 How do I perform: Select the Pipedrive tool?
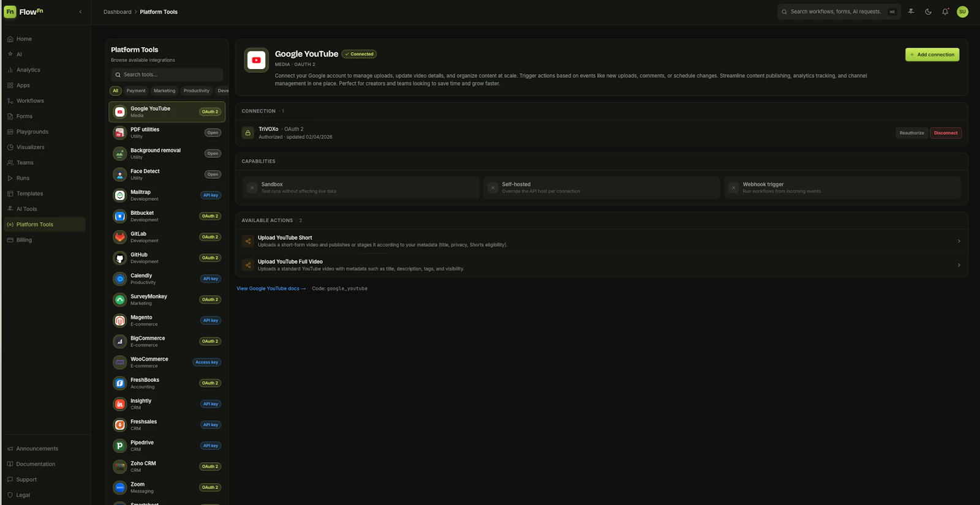point(167,446)
